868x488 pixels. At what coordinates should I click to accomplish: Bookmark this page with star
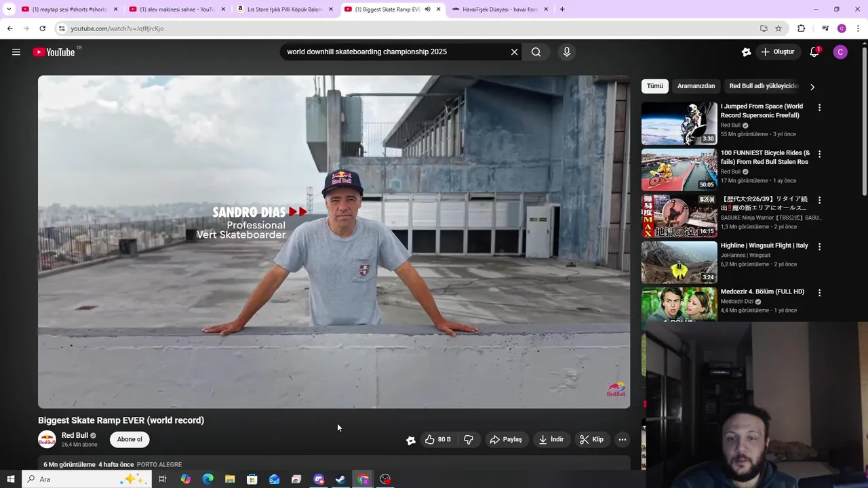tap(778, 28)
